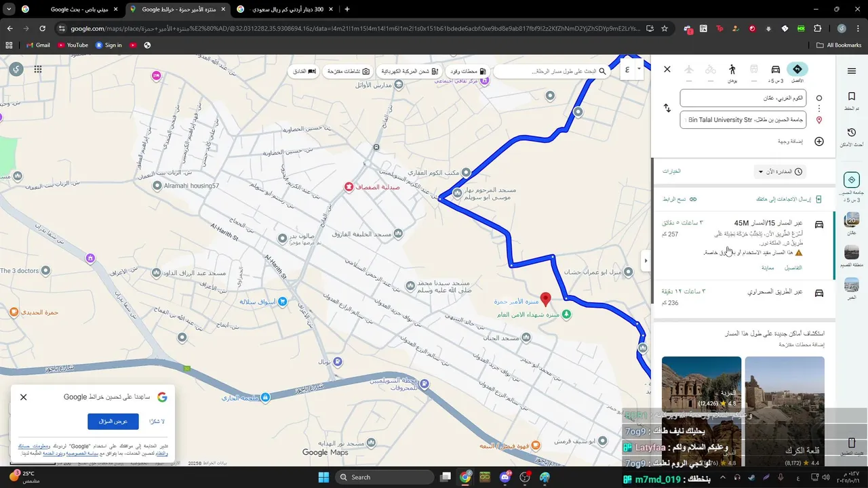Open the Windows Start menu
The width and height of the screenshot is (868, 488).
pos(323,477)
